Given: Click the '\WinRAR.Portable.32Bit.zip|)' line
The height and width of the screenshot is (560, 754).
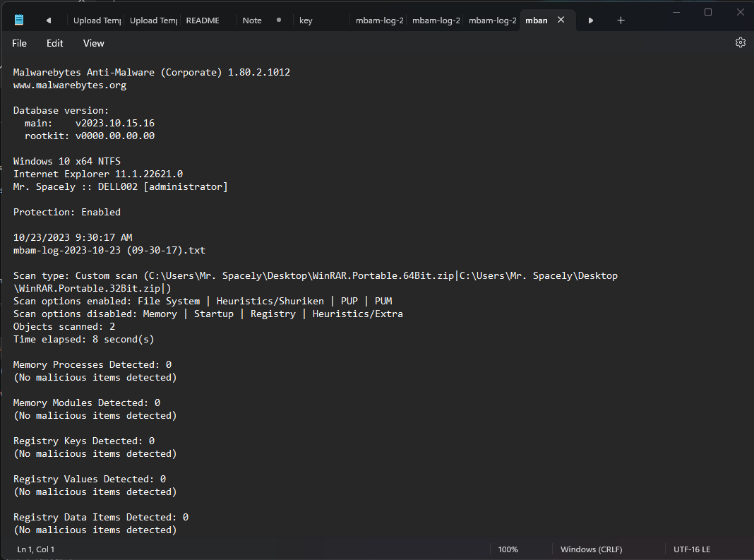Looking at the screenshot, I should tap(92, 288).
